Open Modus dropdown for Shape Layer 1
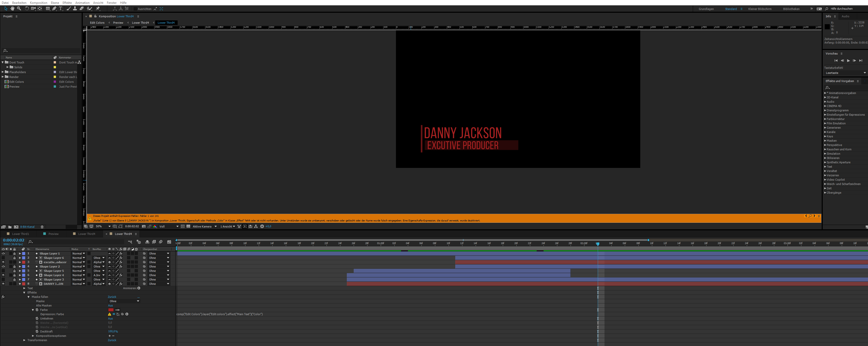868x346 pixels. [x=79, y=254]
